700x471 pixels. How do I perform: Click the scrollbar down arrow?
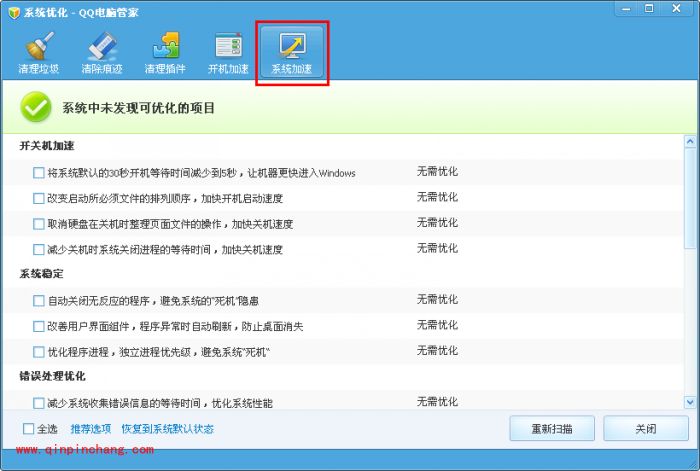(690, 402)
